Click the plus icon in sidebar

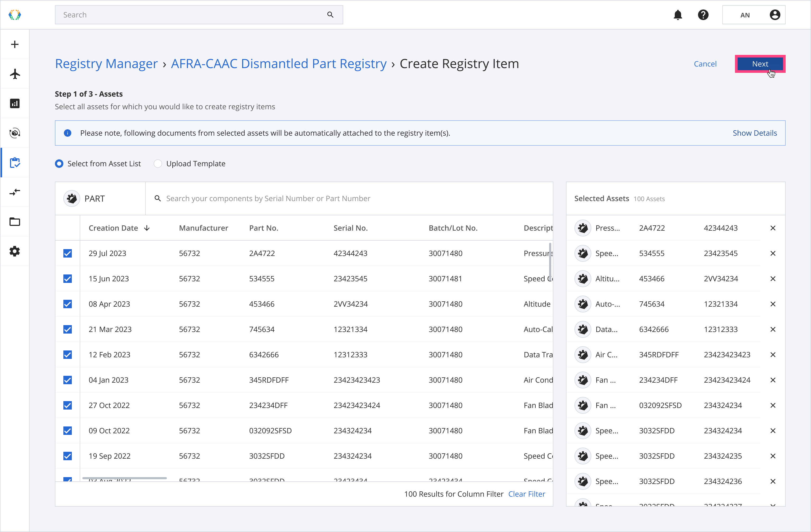coord(15,44)
